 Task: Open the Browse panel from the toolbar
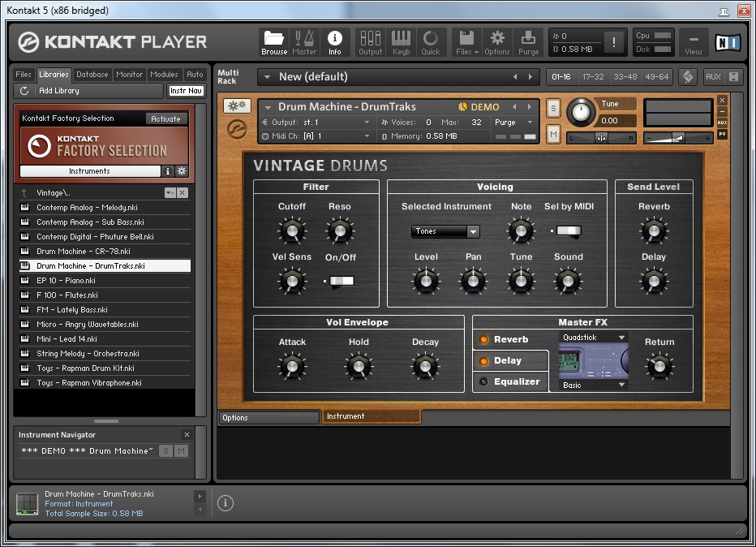(x=274, y=42)
